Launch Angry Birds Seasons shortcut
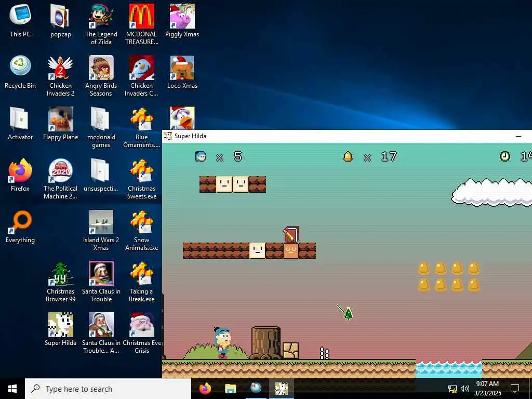The image size is (532, 399). pyautogui.click(x=101, y=76)
